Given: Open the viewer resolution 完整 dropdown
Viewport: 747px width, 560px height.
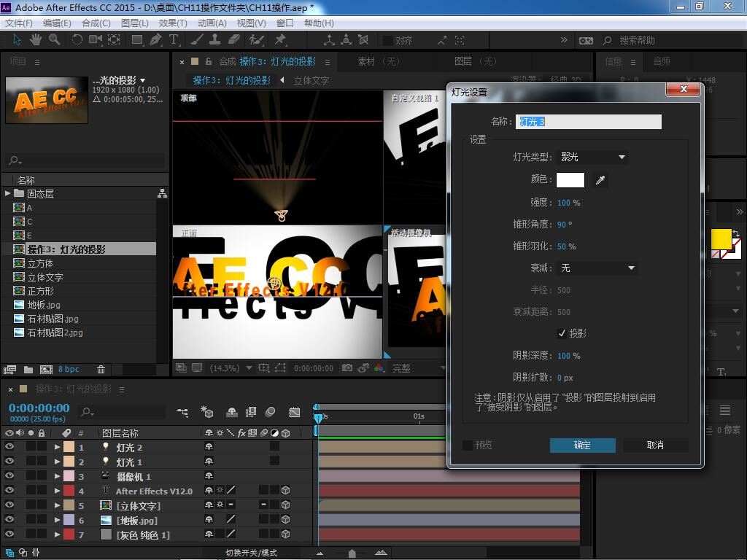Looking at the screenshot, I should tap(418, 368).
